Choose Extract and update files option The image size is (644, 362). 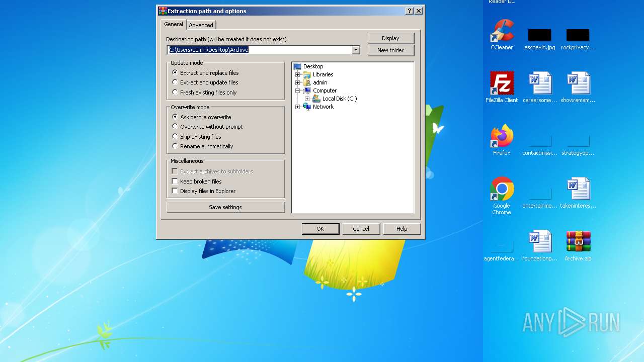[x=205, y=82]
